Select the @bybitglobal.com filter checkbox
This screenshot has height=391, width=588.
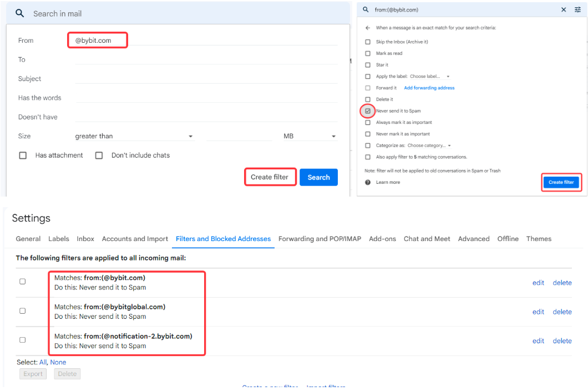coord(23,311)
